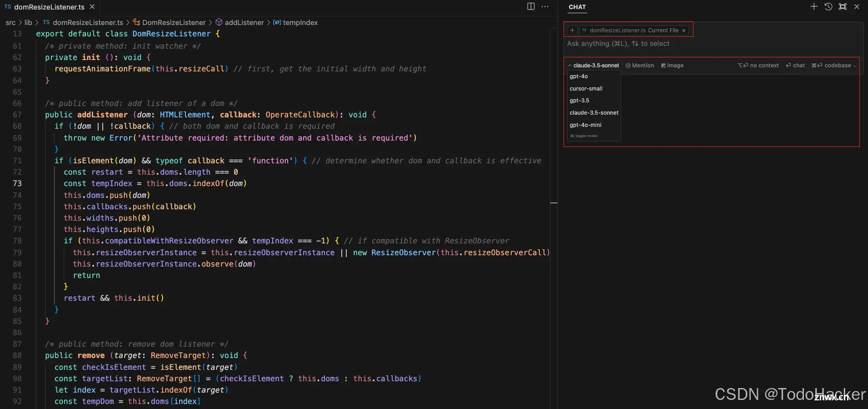Image resolution: width=868 pixels, height=409 pixels.
Task: Expand the codebase options chevron
Action: [855, 66]
